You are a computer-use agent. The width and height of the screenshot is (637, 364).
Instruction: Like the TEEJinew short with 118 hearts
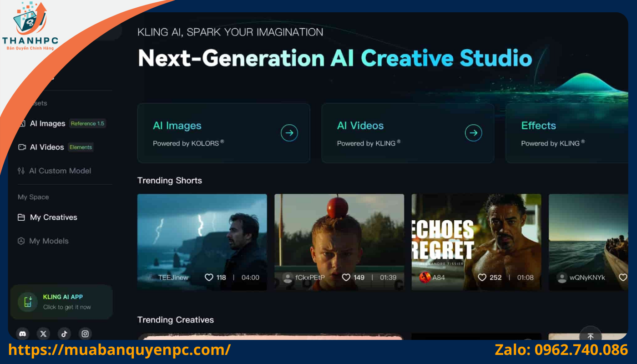(x=209, y=277)
